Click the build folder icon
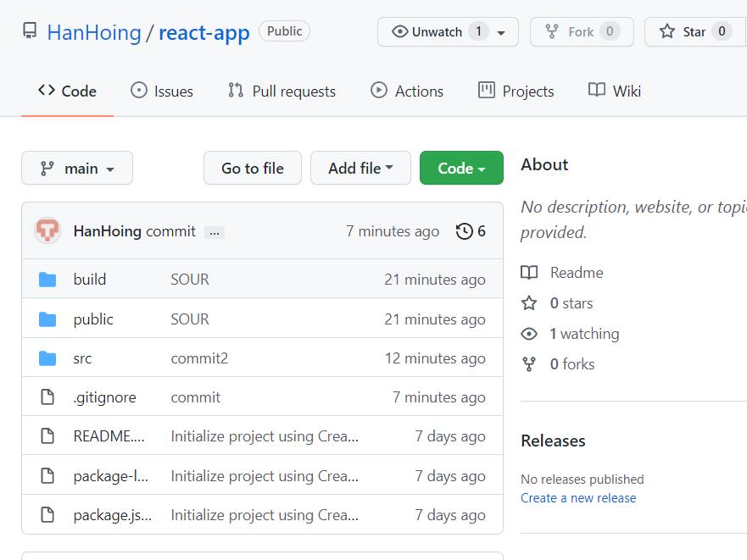747x560 pixels. [47, 280]
